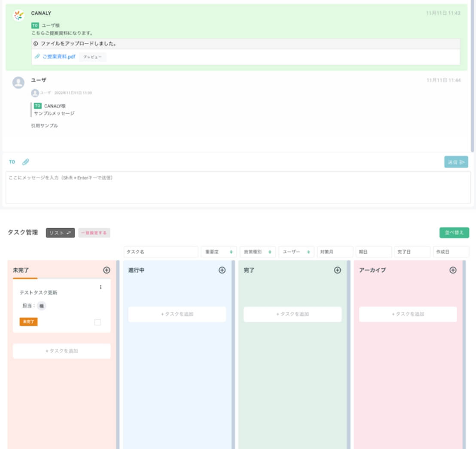Click the paperclip attach file icon

point(26,162)
